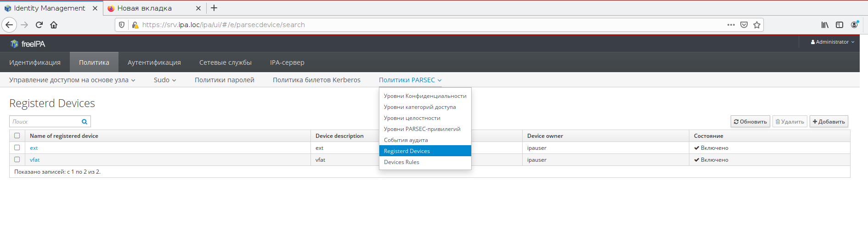
Task: Toggle the select-all header checkbox
Action: (x=17, y=136)
